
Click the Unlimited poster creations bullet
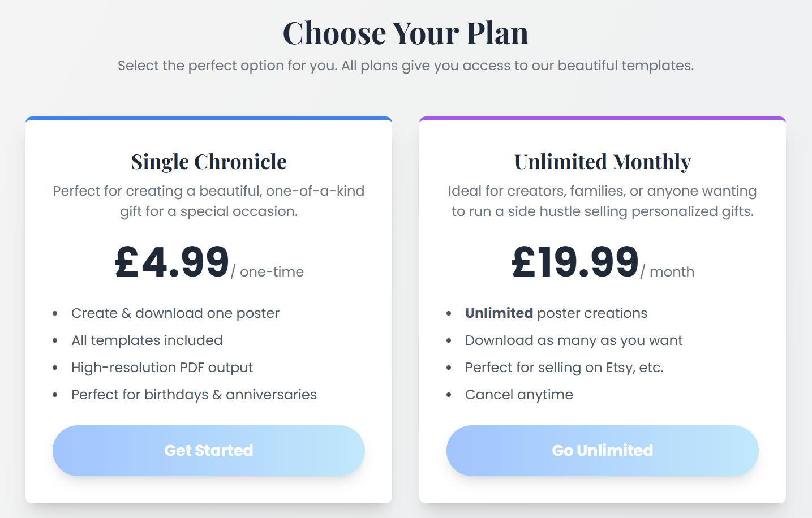coord(556,313)
